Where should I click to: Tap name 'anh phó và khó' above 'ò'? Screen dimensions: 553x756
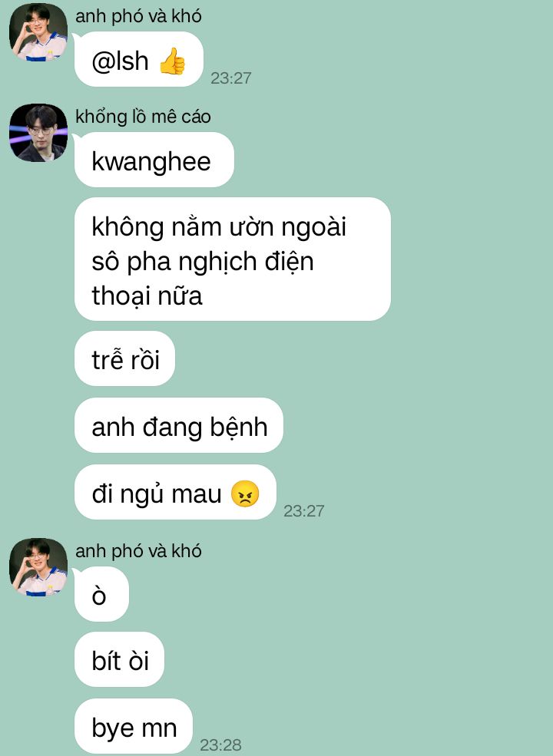click(138, 550)
